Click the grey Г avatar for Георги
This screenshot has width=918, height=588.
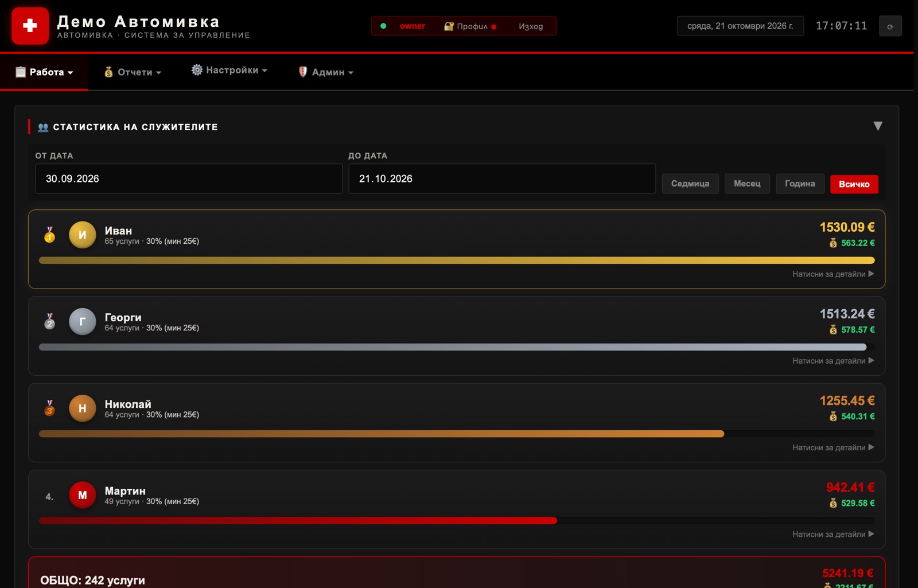point(82,321)
